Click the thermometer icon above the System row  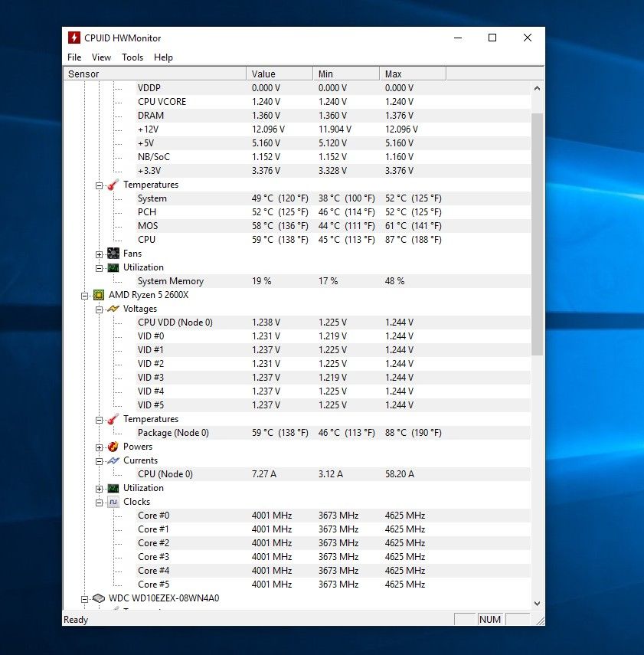point(113,185)
